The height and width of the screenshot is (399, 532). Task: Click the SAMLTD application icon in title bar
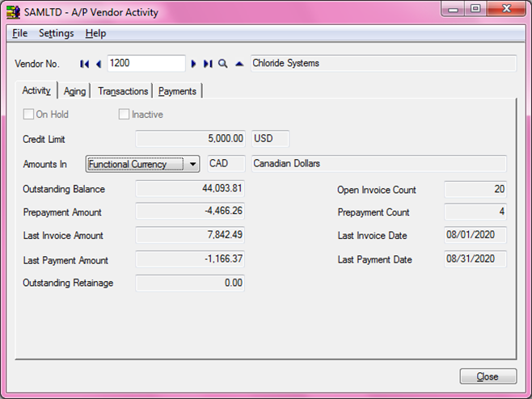13,12
